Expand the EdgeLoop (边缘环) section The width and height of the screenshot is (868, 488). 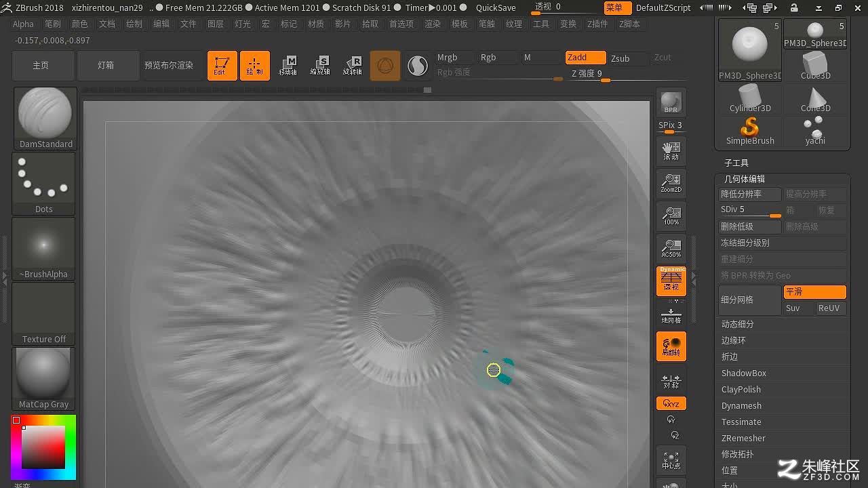734,341
